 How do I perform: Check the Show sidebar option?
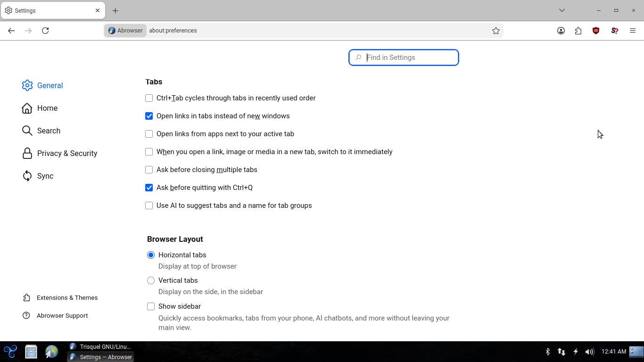pyautogui.click(x=151, y=306)
